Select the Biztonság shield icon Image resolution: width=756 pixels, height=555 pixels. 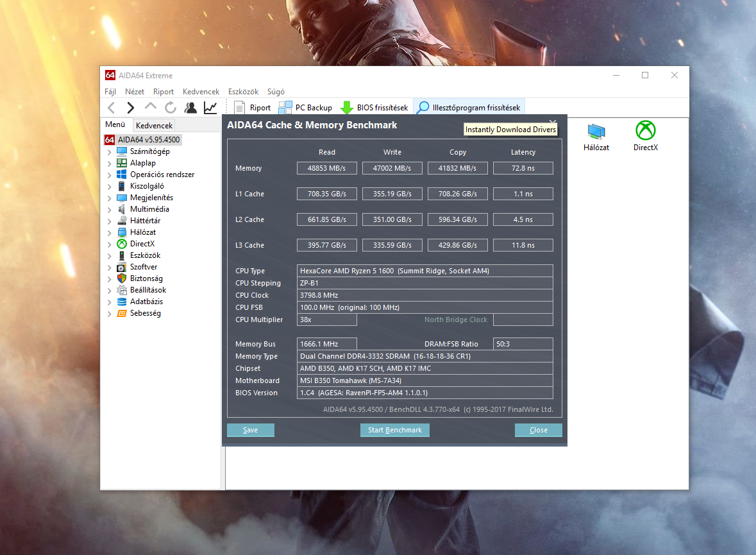[122, 278]
